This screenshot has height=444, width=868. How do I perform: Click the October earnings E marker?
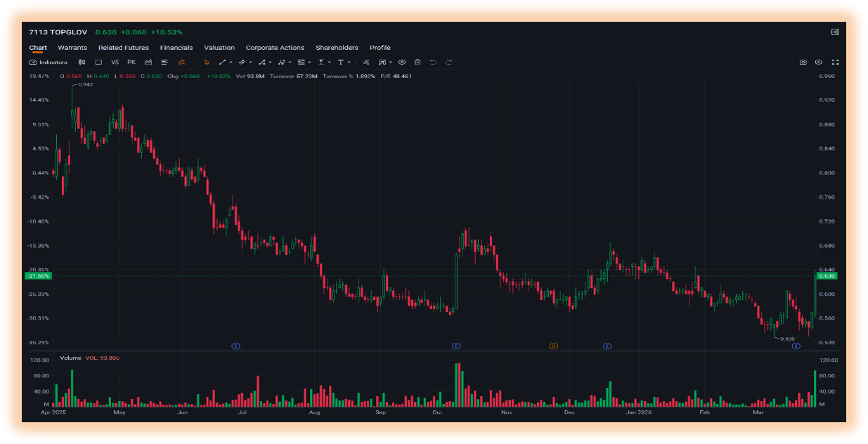[456, 346]
